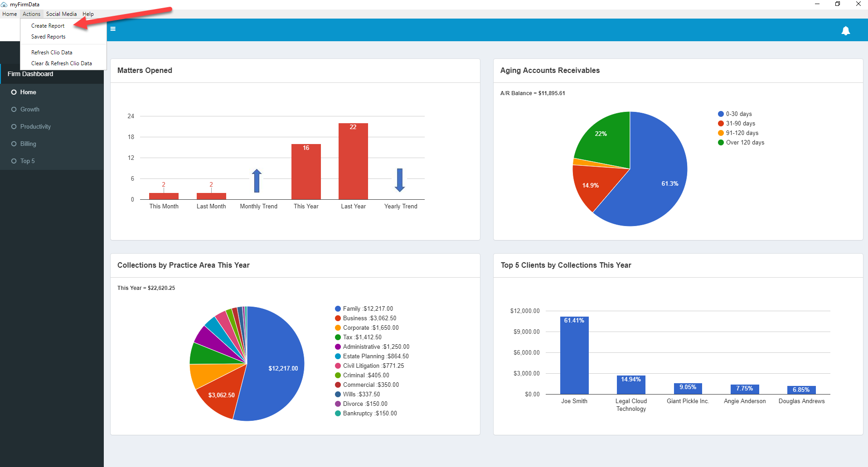Image resolution: width=868 pixels, height=467 pixels.
Task: Click the Monthly Trend up arrow
Action: tap(257, 181)
